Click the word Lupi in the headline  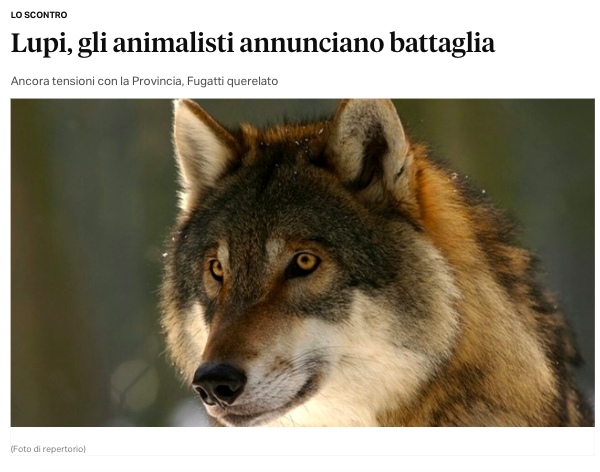pyautogui.click(x=42, y=43)
